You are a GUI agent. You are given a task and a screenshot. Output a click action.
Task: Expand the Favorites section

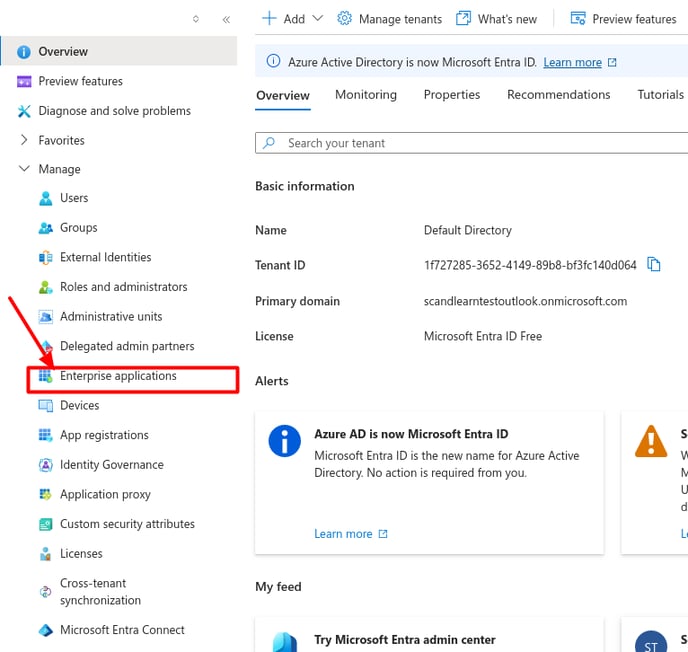(24, 140)
